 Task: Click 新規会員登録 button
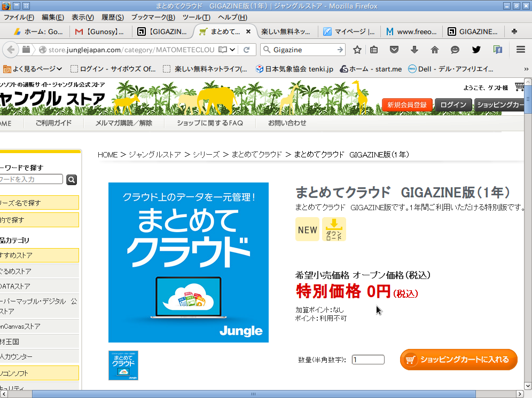tap(407, 105)
